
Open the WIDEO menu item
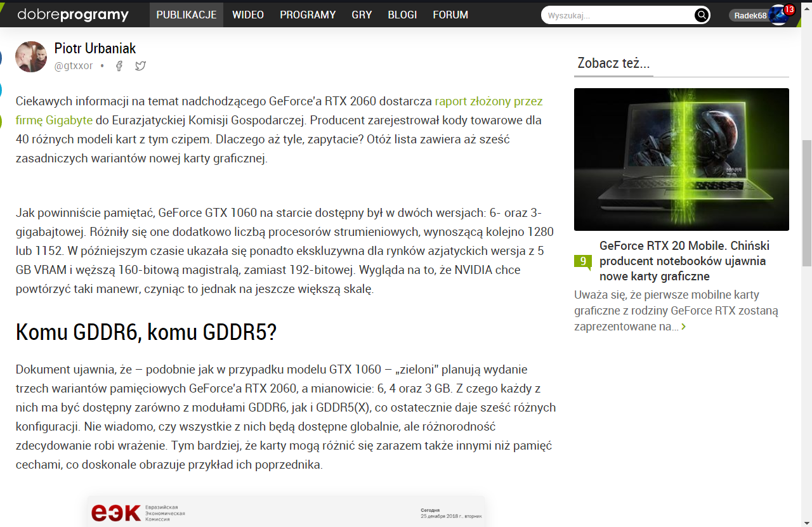[x=248, y=15]
